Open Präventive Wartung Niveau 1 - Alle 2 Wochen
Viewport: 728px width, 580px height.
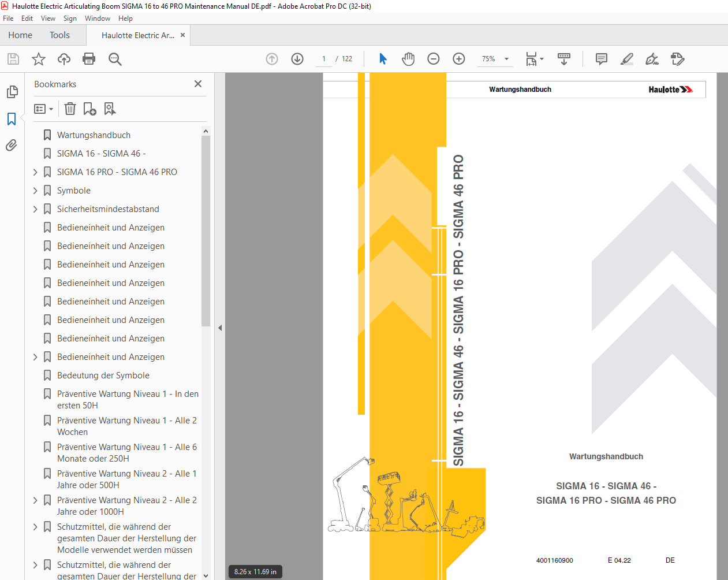[x=127, y=426]
